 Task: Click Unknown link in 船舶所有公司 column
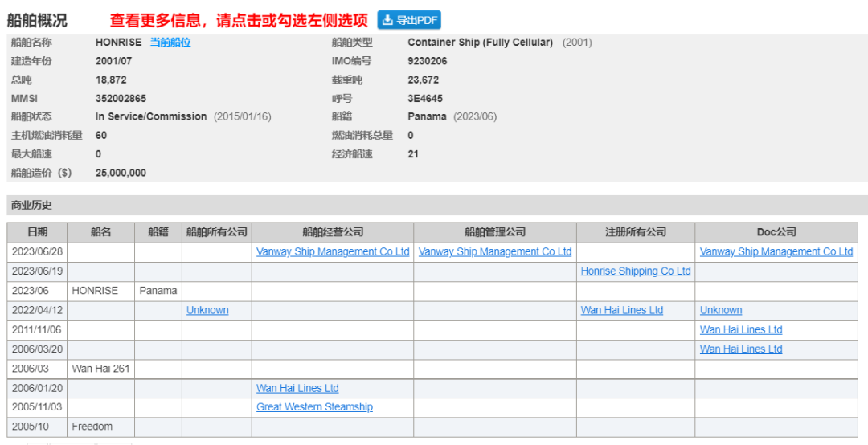tap(207, 311)
